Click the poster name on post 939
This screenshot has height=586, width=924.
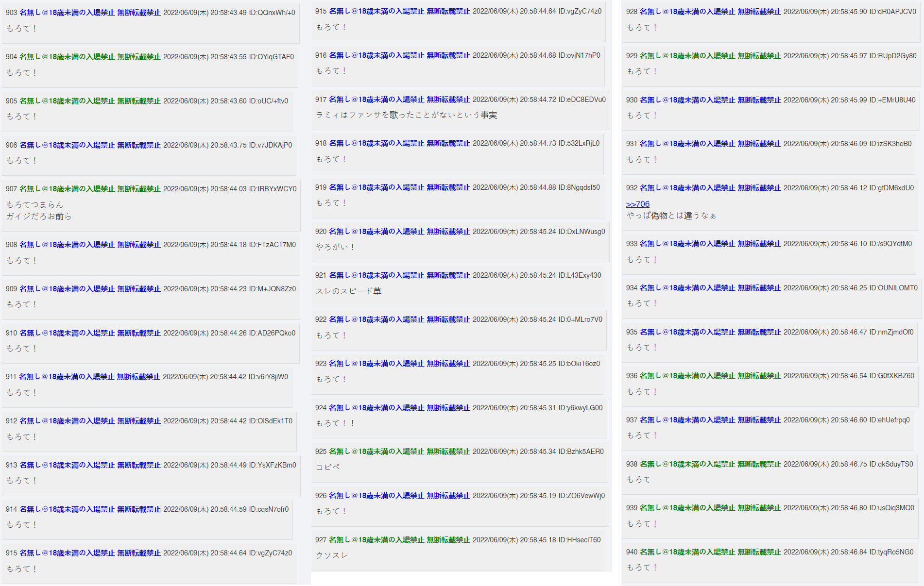tap(710, 508)
